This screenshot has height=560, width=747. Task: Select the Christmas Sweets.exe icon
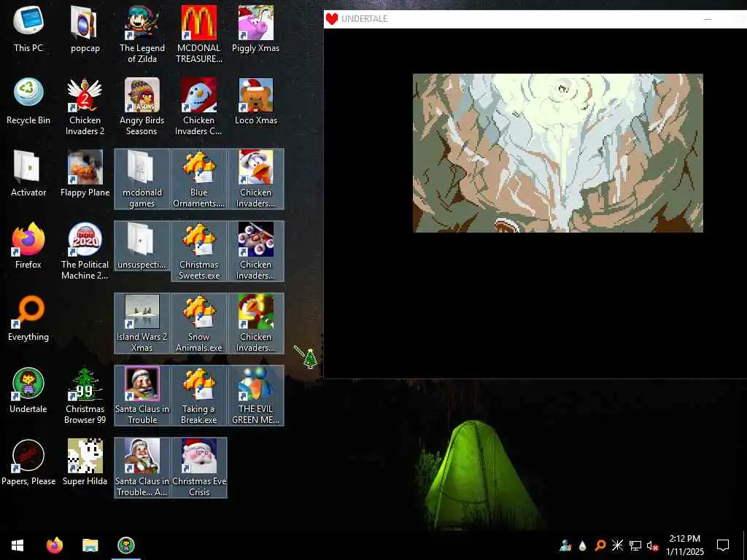(x=198, y=252)
